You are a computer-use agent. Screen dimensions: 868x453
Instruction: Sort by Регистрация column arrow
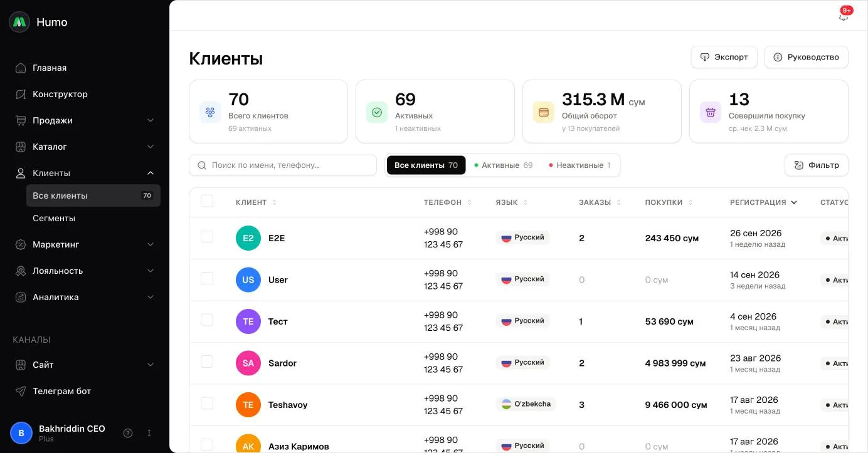pos(794,202)
